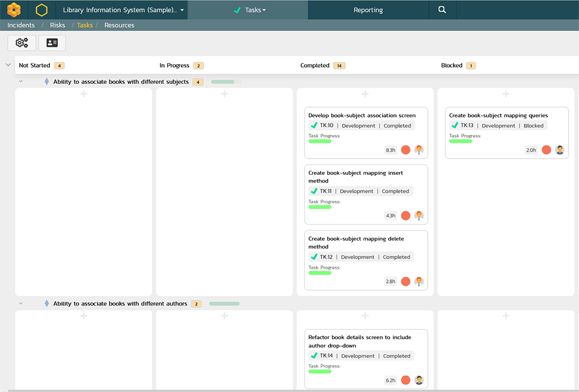Viewport: 579px width, 392px height.
Task: Open the Resources link
Action: [119, 25]
